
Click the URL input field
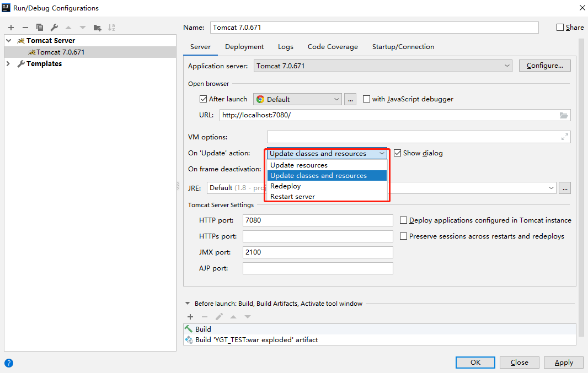pos(395,115)
